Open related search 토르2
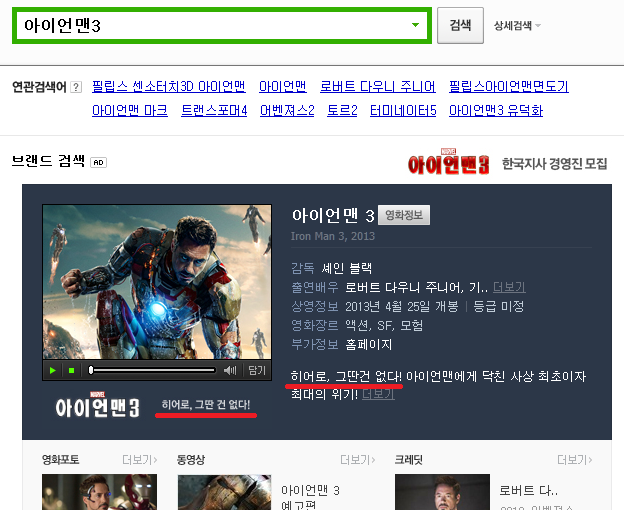Image resolution: width=624 pixels, height=510 pixels. [342, 111]
